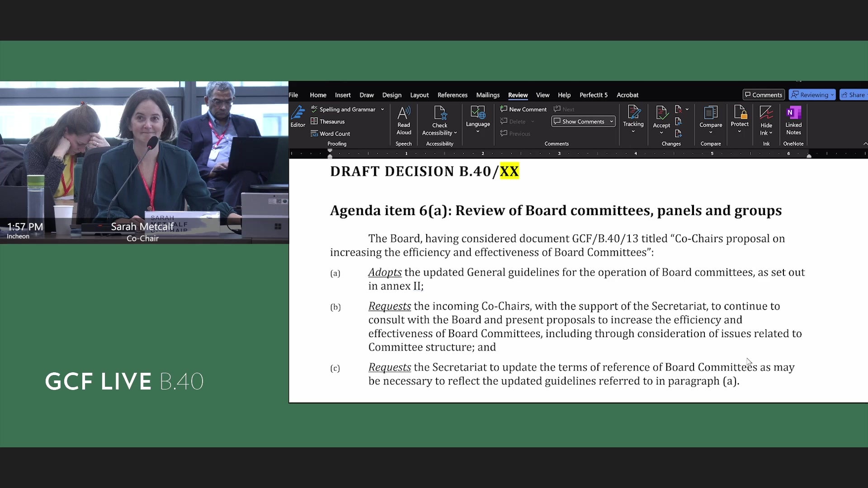868x488 pixels.
Task: Expand the Hide Ink dropdown arrow
Action: pos(771,133)
